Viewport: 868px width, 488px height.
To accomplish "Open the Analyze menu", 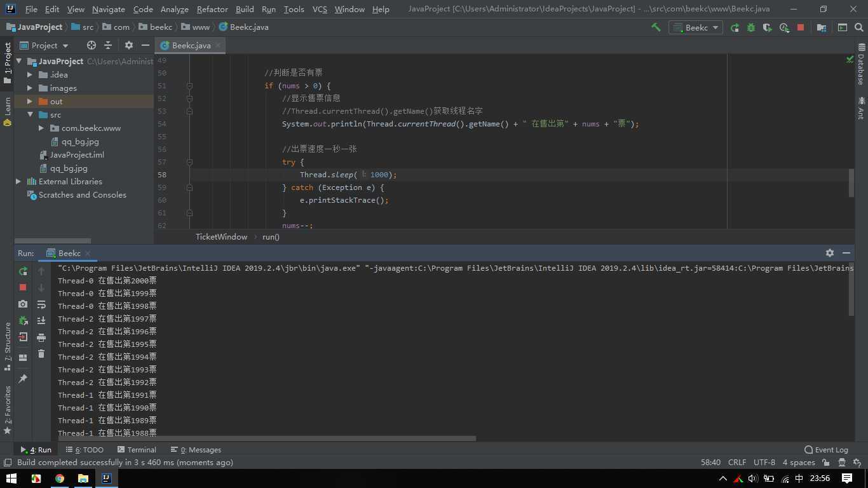I will (x=175, y=9).
